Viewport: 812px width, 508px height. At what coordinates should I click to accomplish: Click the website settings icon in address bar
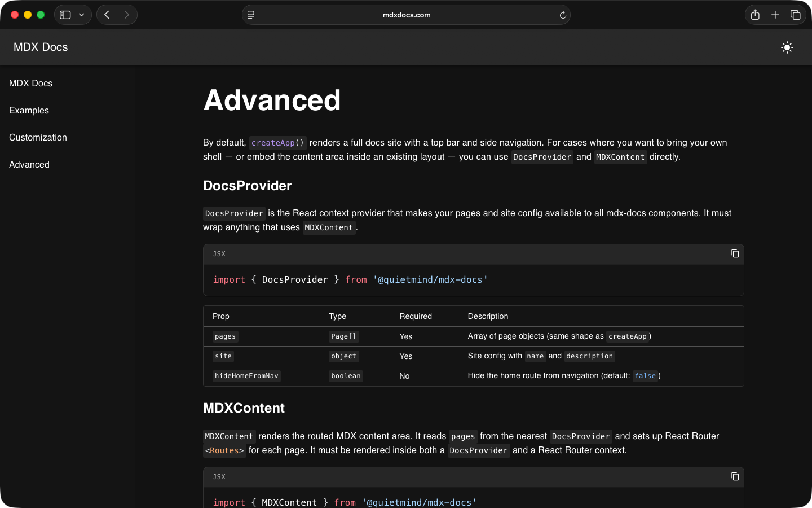(x=250, y=15)
